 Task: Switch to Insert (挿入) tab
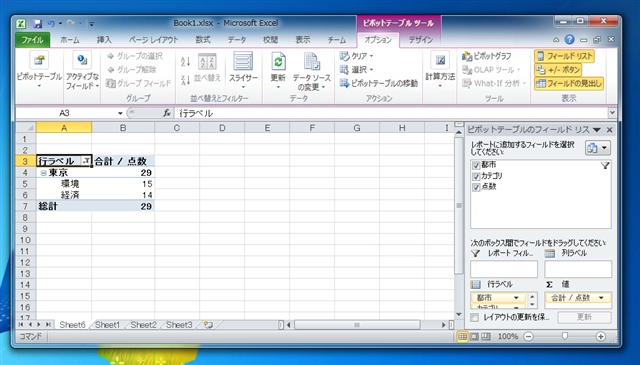(x=104, y=40)
